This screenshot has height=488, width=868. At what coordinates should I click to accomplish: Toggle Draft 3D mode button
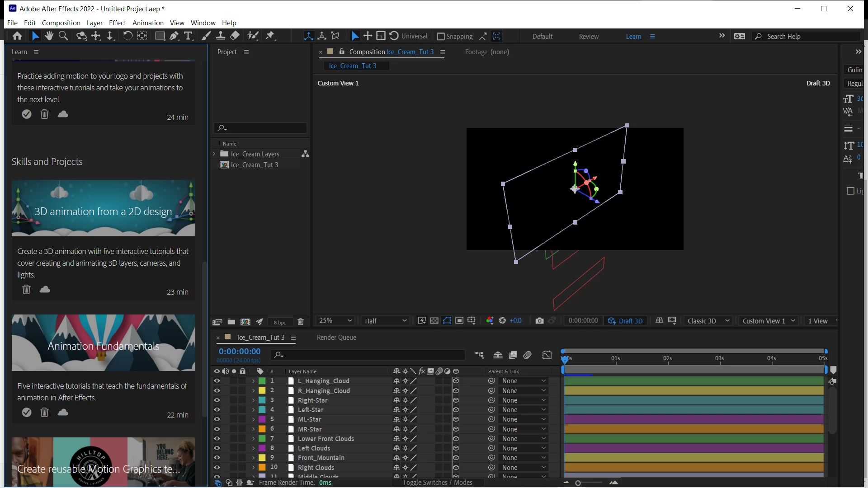[625, 321]
